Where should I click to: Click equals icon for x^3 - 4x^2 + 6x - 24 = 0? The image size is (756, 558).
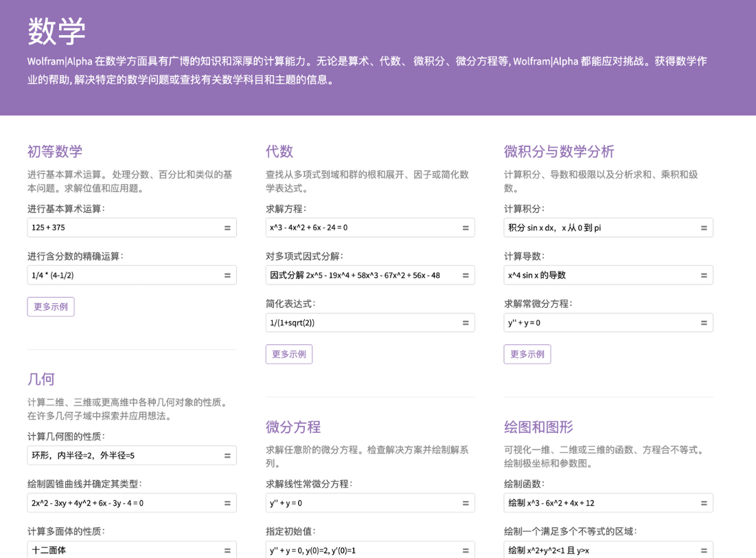pos(466,228)
